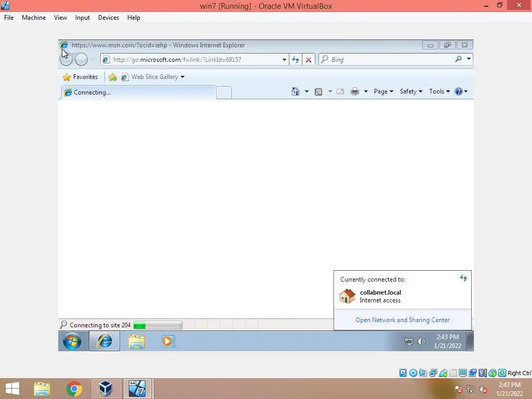Click the VirtualBox hard disk activity icon
Screen dimensions: 532x399
coord(403,373)
